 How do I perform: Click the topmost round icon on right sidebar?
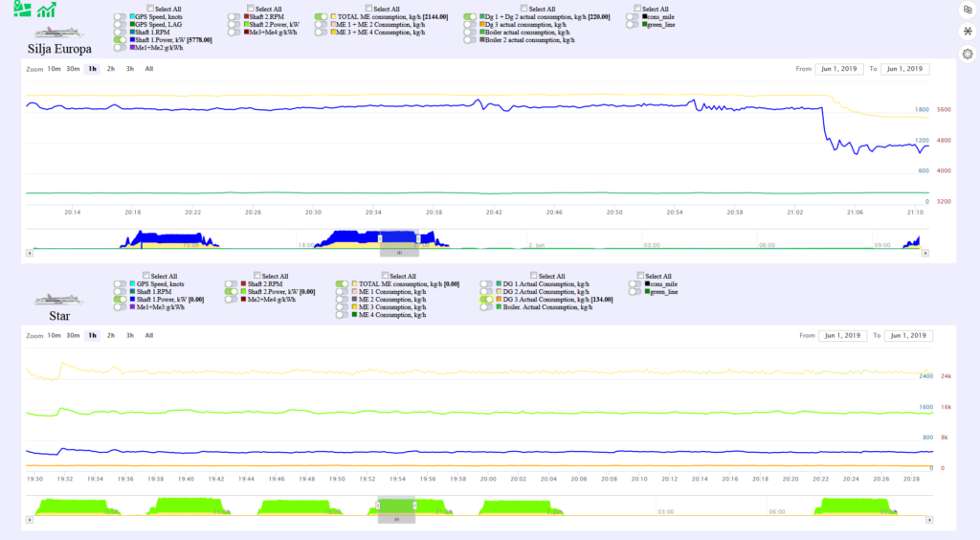point(968,9)
